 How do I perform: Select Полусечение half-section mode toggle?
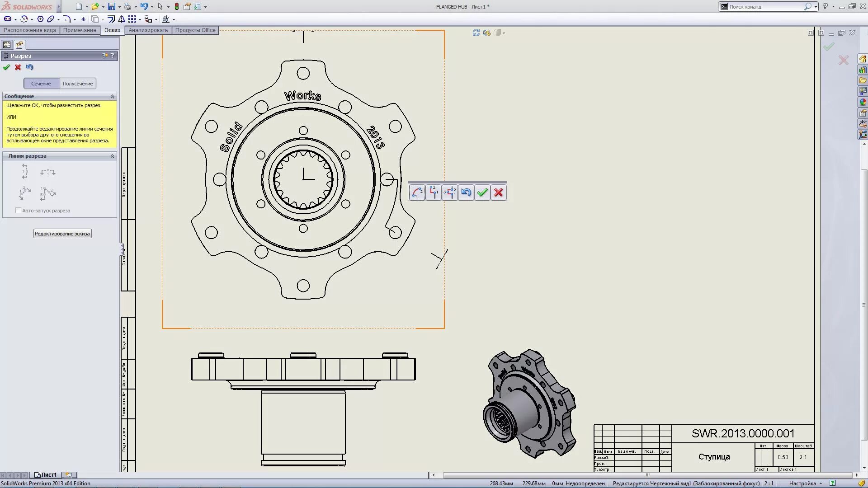78,84
